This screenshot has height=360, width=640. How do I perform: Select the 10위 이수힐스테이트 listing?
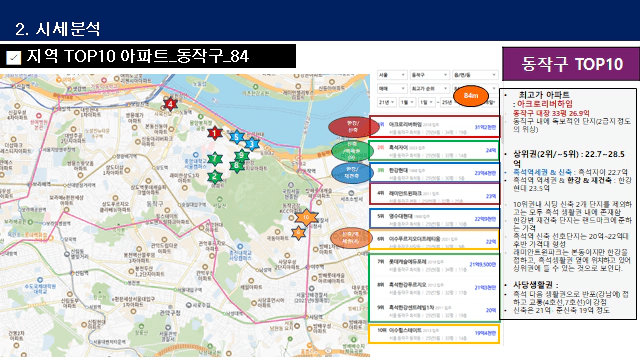(x=434, y=333)
